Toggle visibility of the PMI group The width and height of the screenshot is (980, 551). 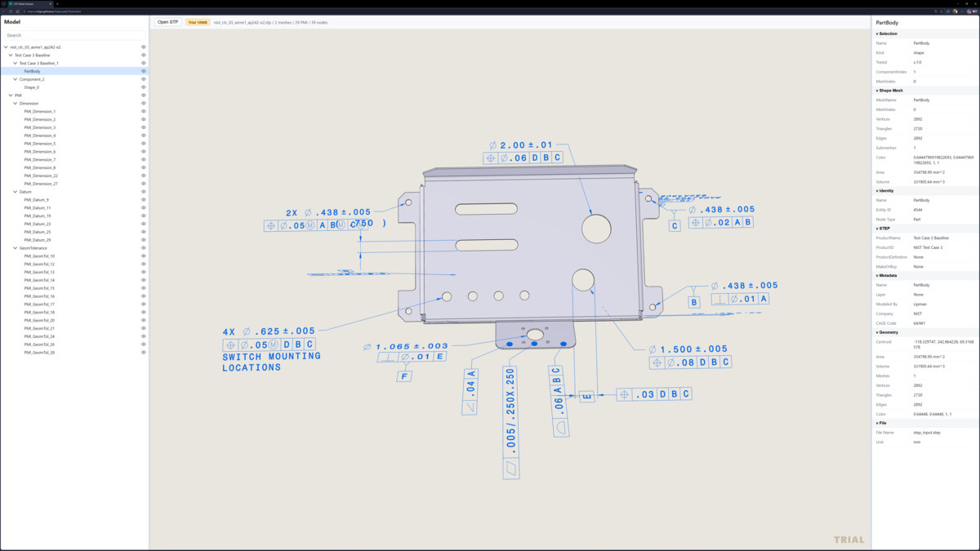[144, 96]
